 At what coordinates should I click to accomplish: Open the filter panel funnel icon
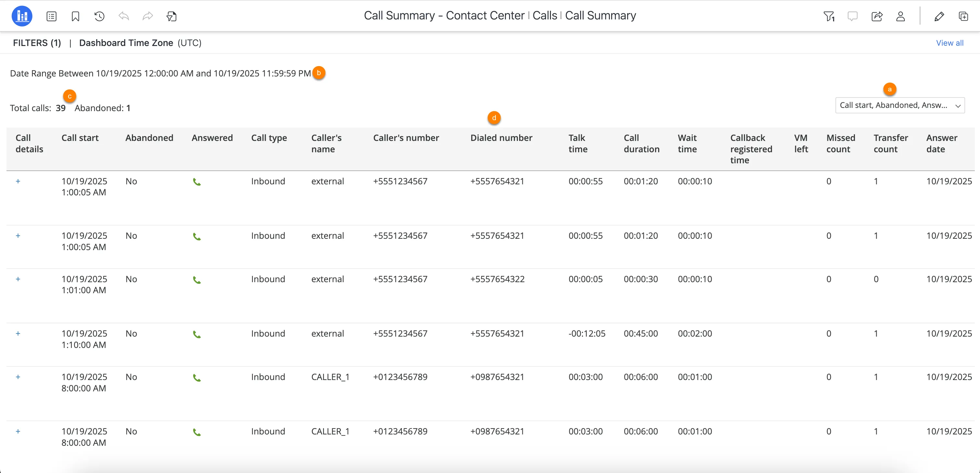tap(829, 16)
